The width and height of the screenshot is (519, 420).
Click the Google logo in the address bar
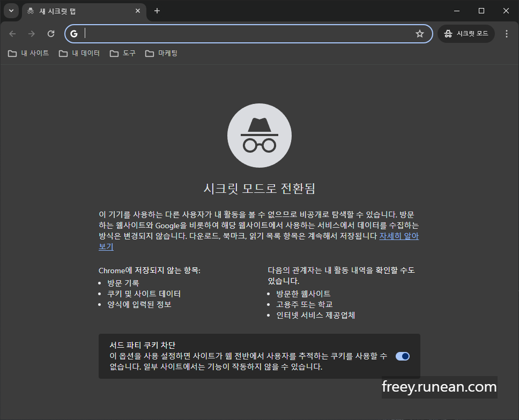tap(74, 33)
